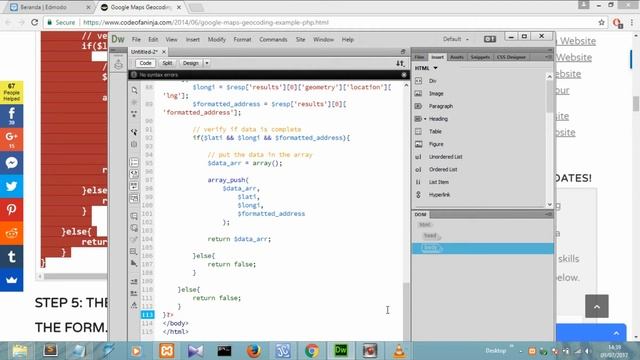Insert an Ordered List
640x360 pixels.
(x=443, y=169)
